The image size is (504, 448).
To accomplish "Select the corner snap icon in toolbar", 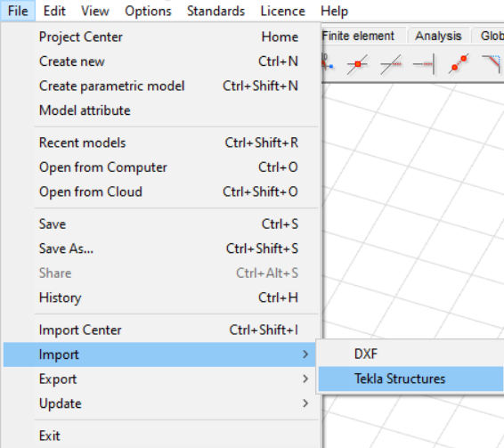I will (492, 63).
